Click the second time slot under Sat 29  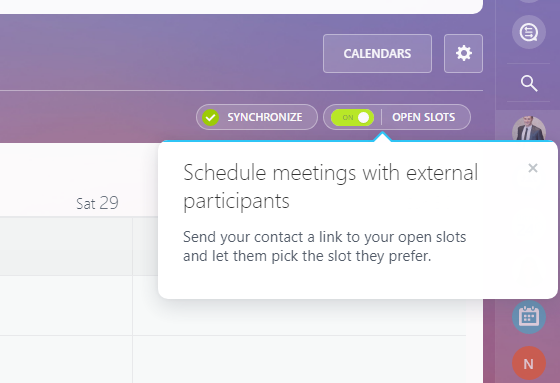[66, 305]
